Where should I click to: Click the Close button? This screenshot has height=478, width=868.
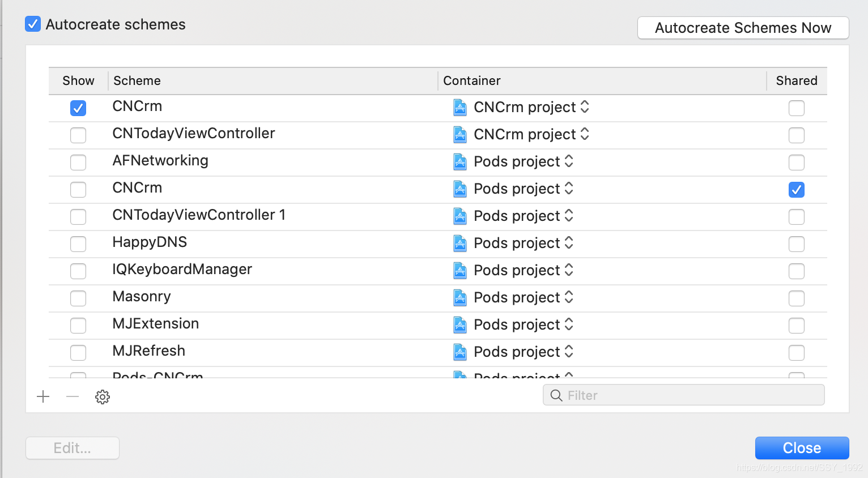click(802, 448)
